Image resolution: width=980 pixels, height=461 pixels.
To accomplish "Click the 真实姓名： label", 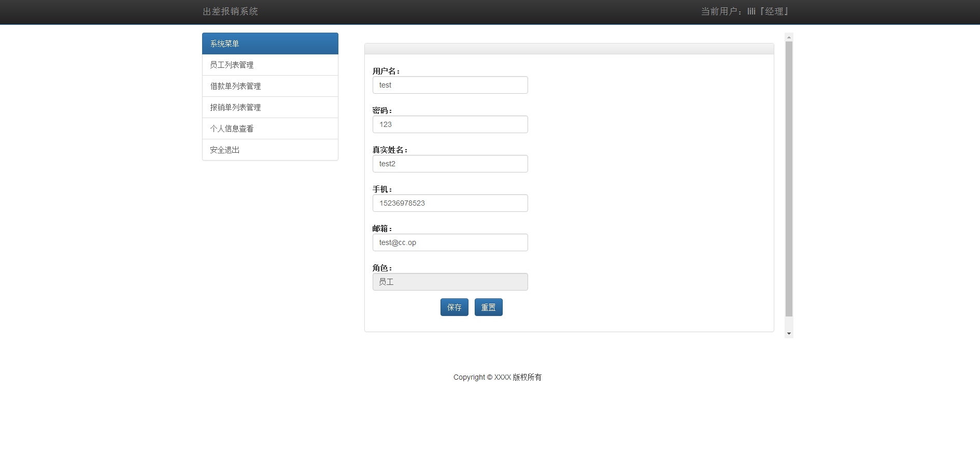I will click(x=390, y=150).
